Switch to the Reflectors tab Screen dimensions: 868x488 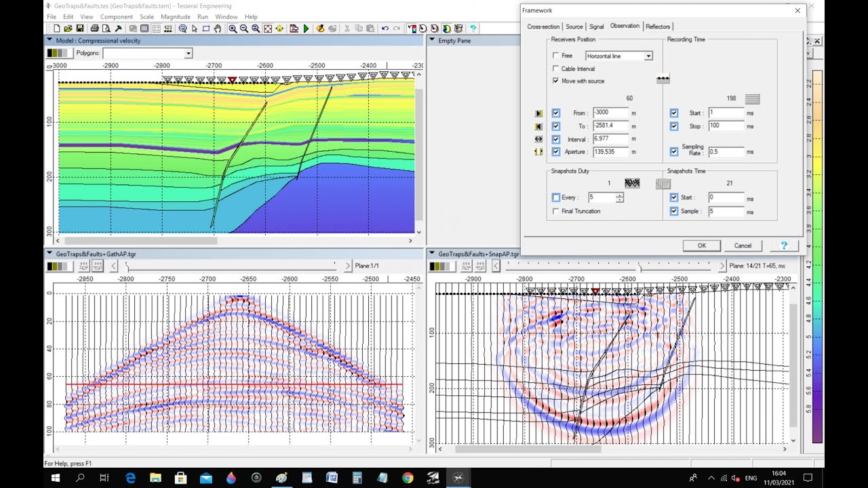(658, 26)
